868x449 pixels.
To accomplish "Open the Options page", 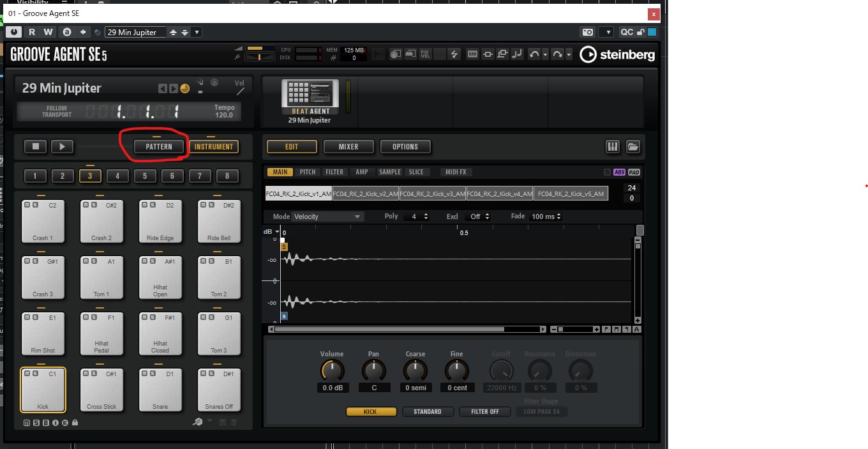I will click(405, 146).
